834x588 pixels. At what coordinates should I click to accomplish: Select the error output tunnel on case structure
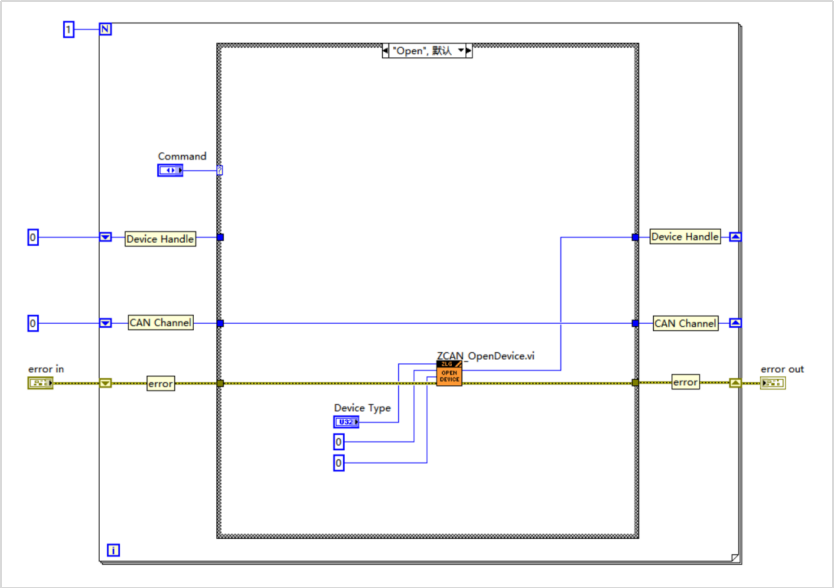click(x=635, y=383)
